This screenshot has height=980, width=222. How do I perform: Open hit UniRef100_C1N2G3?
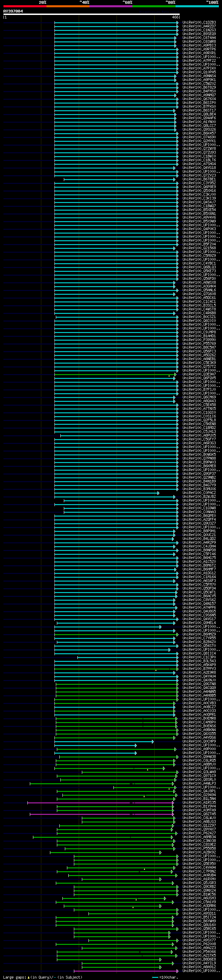coord(199,30)
